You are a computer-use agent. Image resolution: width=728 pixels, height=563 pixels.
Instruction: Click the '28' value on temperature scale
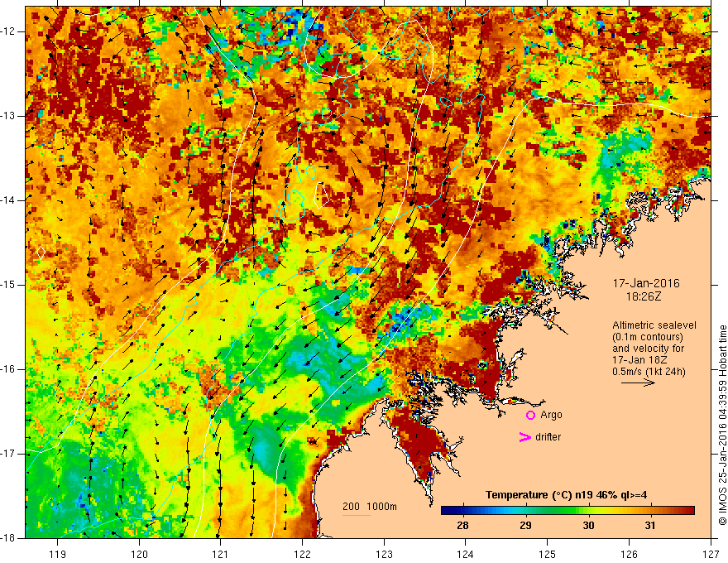tap(462, 526)
